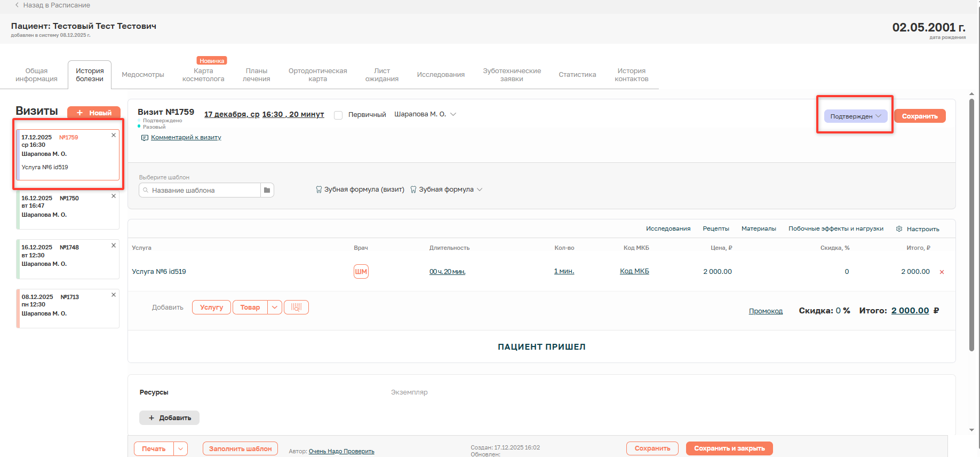Image resolution: width=980 pixels, height=457 pixels.
Task: Click the ШМ doctor badge icon
Action: (x=361, y=271)
